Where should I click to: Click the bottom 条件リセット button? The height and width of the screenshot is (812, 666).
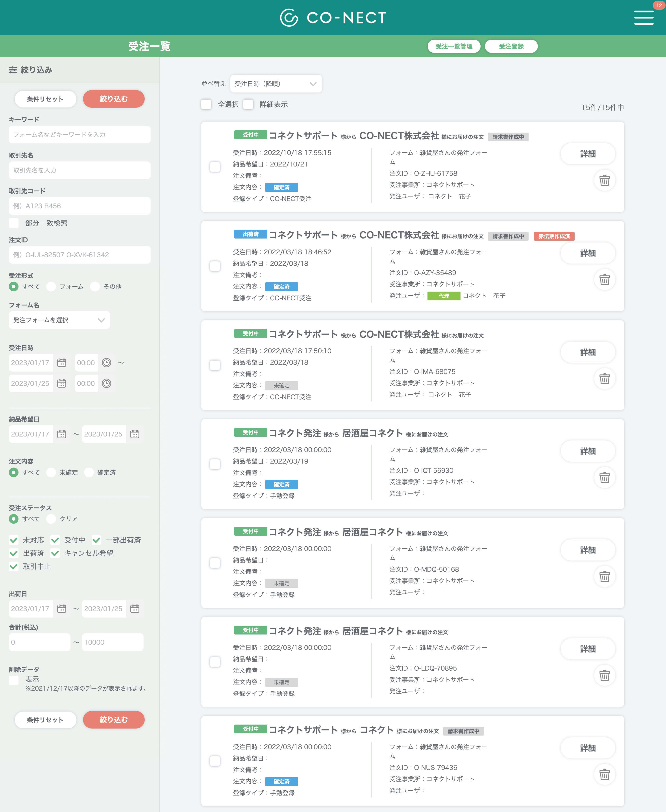(45, 720)
